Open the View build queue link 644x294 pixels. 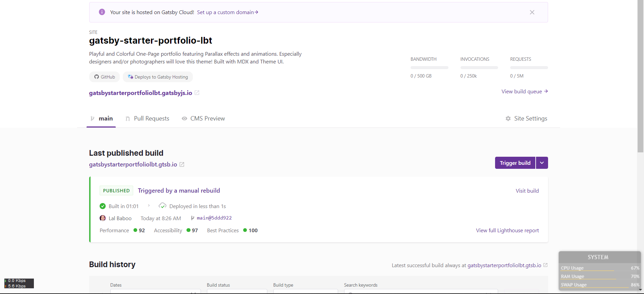(x=525, y=91)
